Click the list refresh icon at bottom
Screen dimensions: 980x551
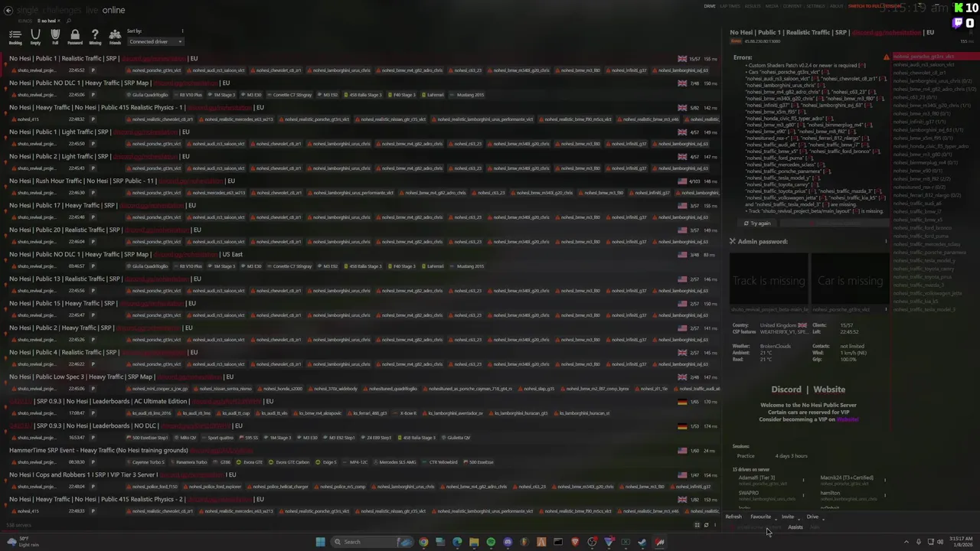tap(706, 526)
